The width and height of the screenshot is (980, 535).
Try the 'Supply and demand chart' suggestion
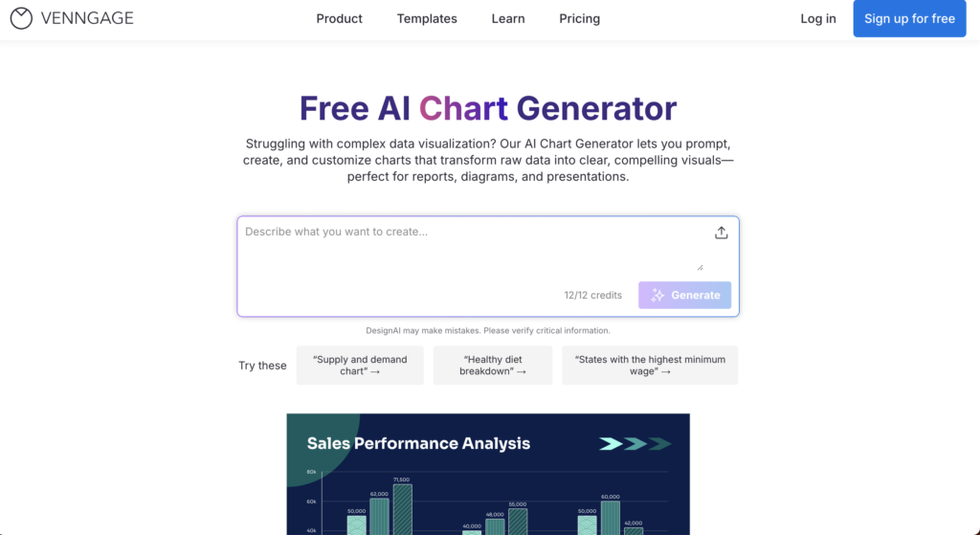click(360, 366)
